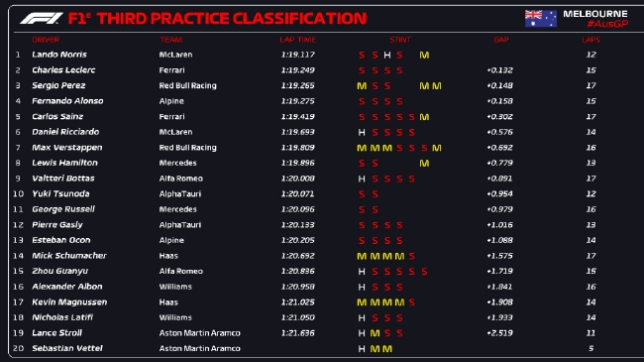Click the yellow M tyre icon in Lewis Hamilton's row
The height and width of the screenshot is (362, 644).
tap(424, 164)
